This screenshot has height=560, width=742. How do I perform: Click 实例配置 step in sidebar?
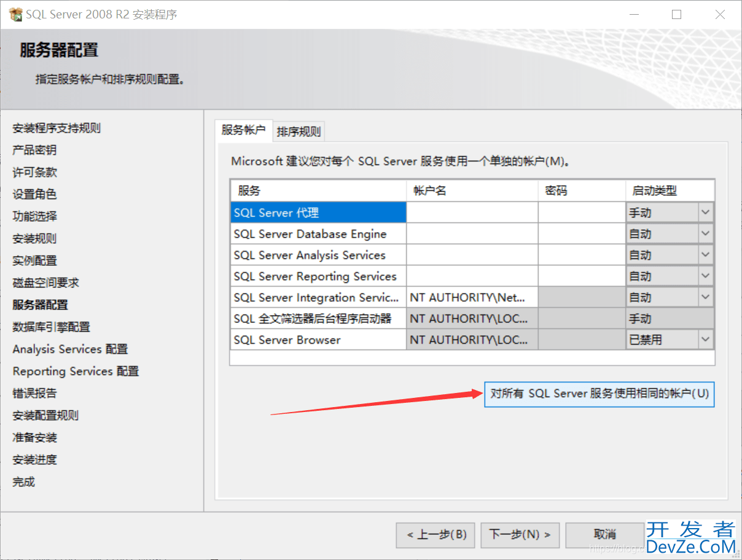click(x=34, y=261)
